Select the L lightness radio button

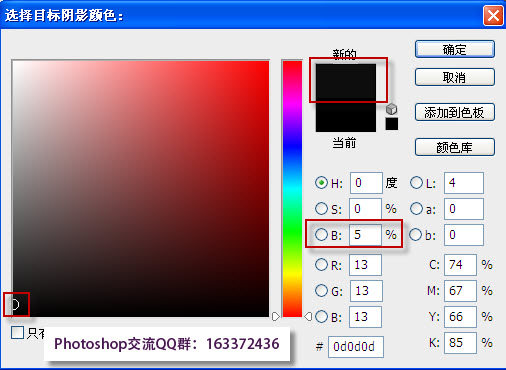point(416,183)
